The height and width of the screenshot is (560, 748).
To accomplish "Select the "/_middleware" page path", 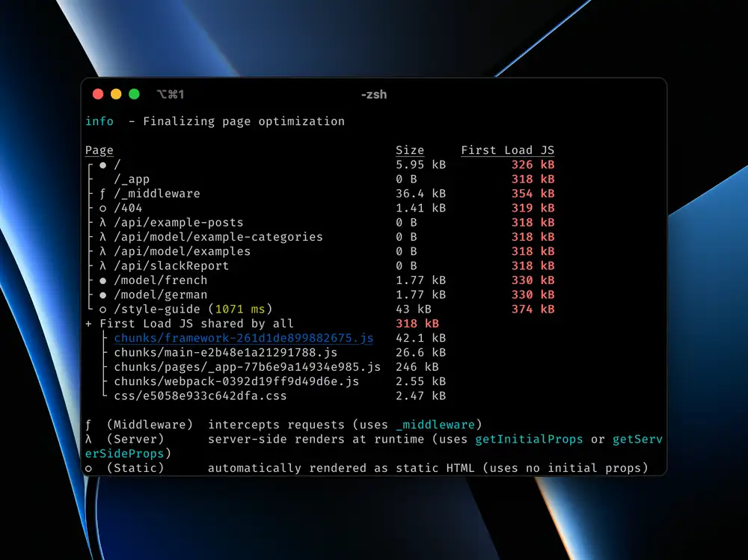I will pos(157,194).
